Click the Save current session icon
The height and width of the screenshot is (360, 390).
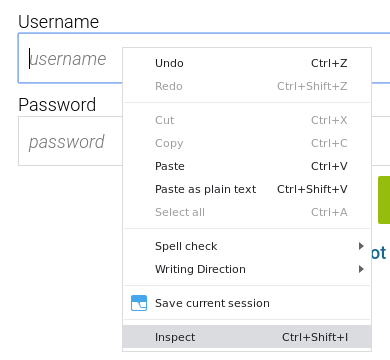pos(139,303)
